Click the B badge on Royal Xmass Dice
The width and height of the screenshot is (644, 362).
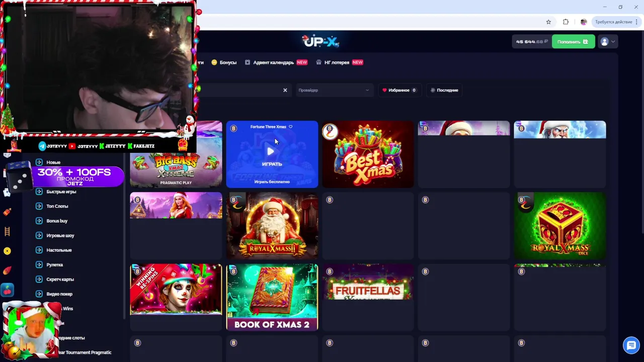click(x=521, y=200)
